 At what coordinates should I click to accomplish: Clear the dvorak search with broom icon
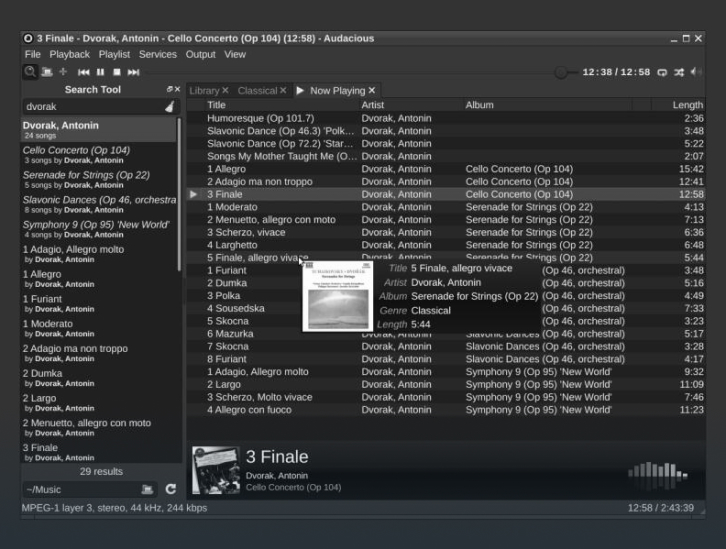pyautogui.click(x=170, y=106)
